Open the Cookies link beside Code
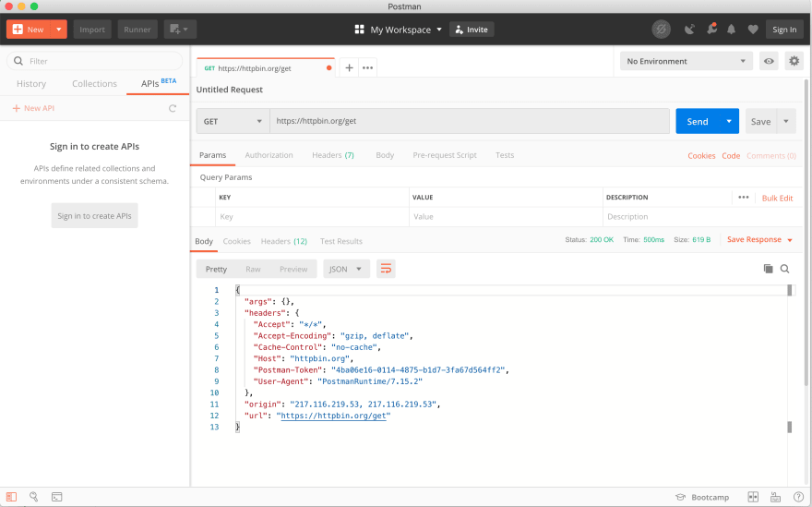The image size is (812, 507). [701, 155]
